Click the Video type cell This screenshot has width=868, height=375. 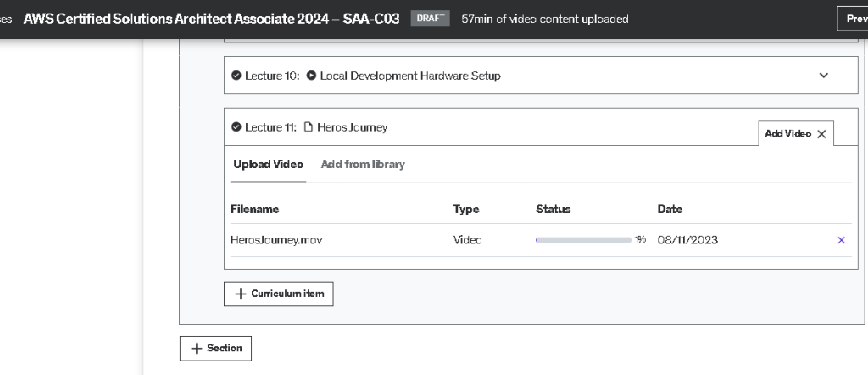468,240
